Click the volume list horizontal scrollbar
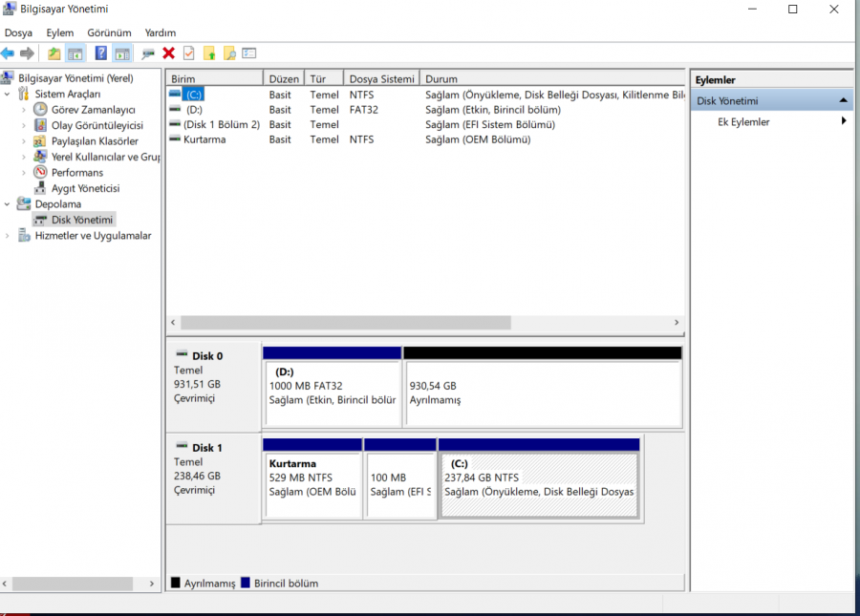This screenshot has height=616, width=860. (x=344, y=323)
